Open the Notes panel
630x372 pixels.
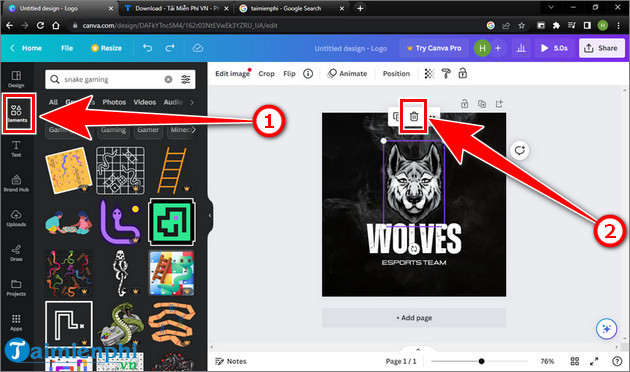point(231,361)
